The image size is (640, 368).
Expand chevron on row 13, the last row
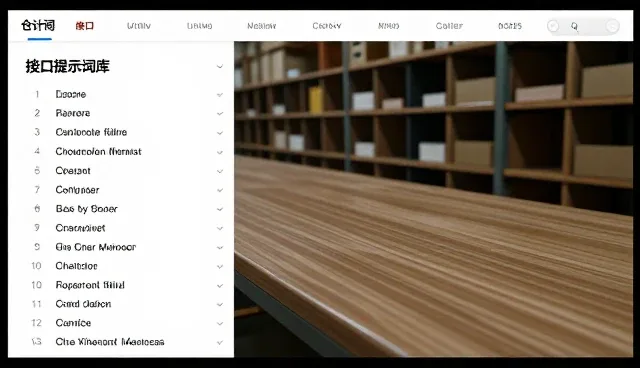pos(220,343)
